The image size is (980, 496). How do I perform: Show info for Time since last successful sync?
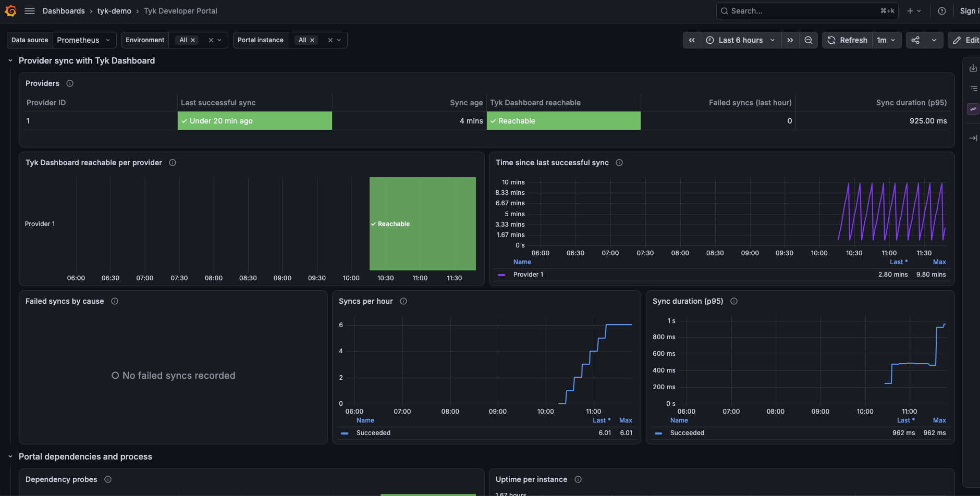click(619, 163)
